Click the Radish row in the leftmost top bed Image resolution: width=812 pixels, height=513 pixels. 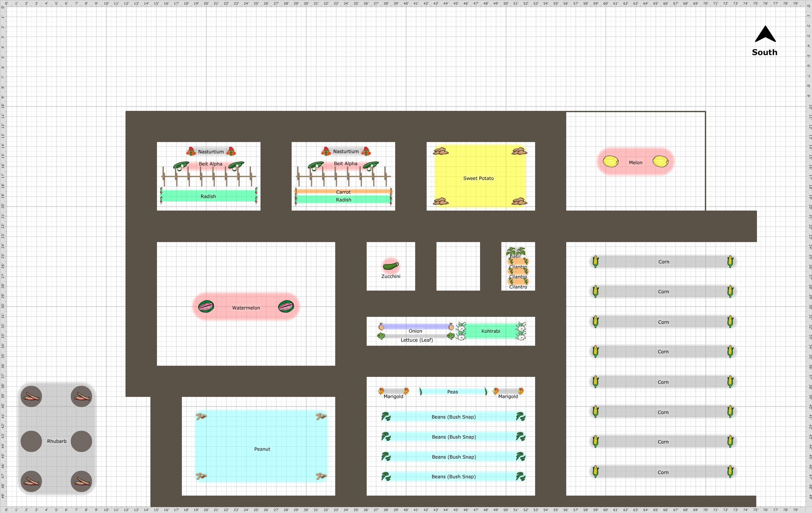208,196
